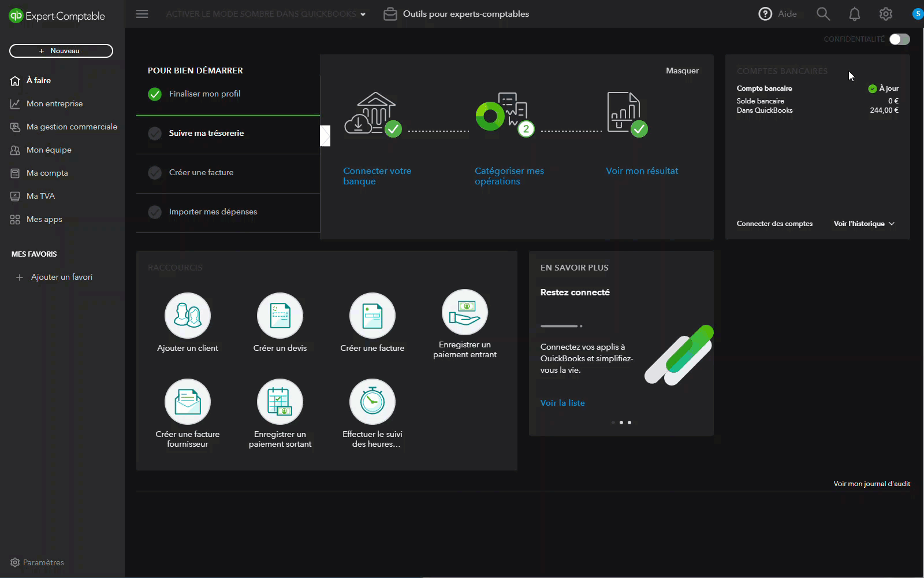Click the Créer une facture step circle

pos(155,173)
